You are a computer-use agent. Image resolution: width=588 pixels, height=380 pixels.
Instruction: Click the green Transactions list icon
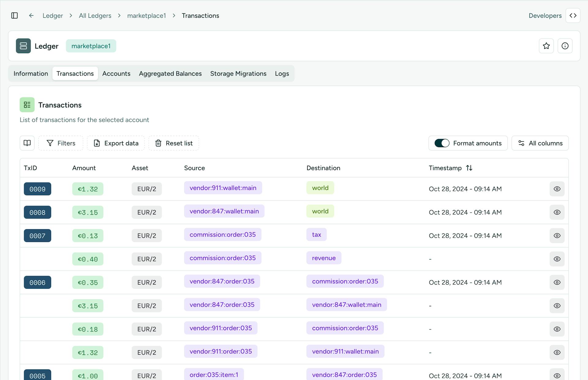pyautogui.click(x=27, y=105)
